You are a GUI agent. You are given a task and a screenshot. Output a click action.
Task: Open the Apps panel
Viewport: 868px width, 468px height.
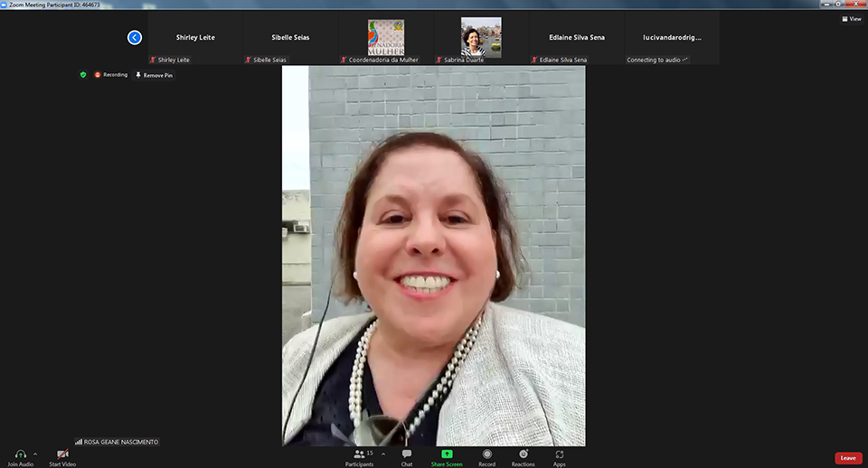point(560,454)
